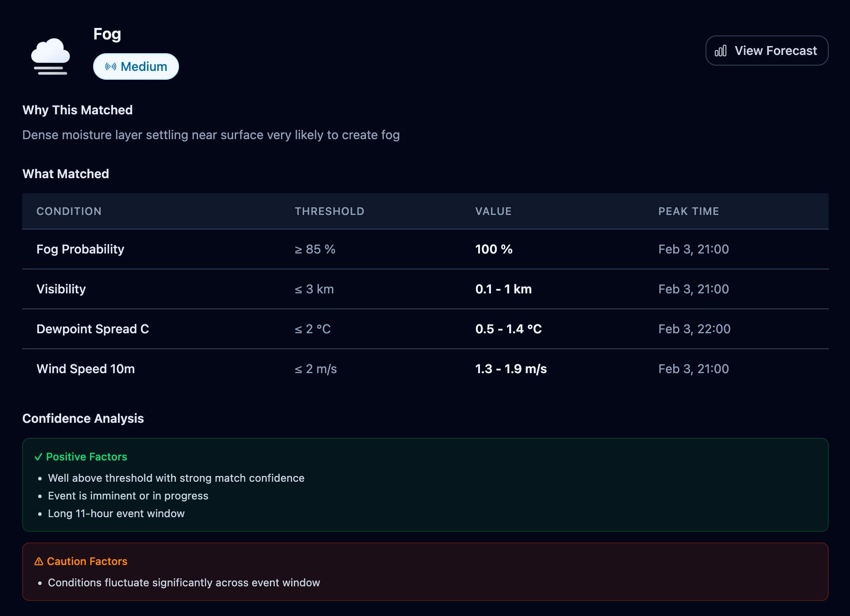The height and width of the screenshot is (616, 850).
Task: Click the Feb 3, 22:00 peak time
Action: (694, 329)
